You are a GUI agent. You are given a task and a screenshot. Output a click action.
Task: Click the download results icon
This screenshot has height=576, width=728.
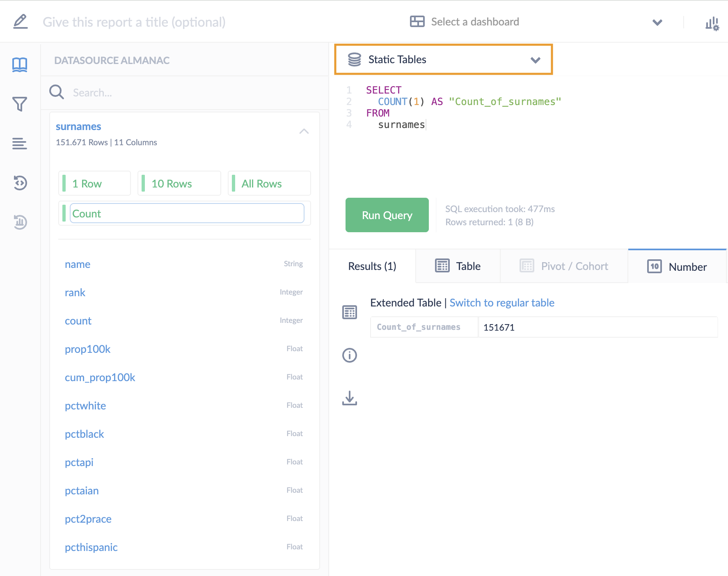point(349,398)
